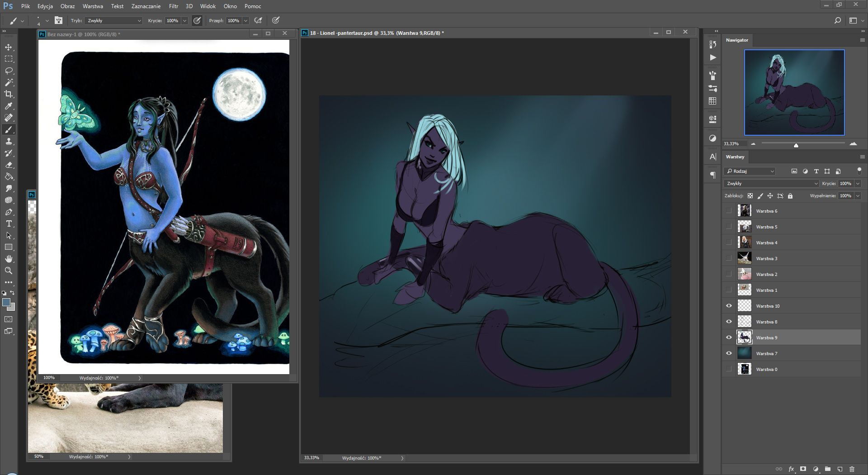This screenshot has height=475, width=868.
Task: Select the Eyedropper tool
Action: click(x=9, y=106)
